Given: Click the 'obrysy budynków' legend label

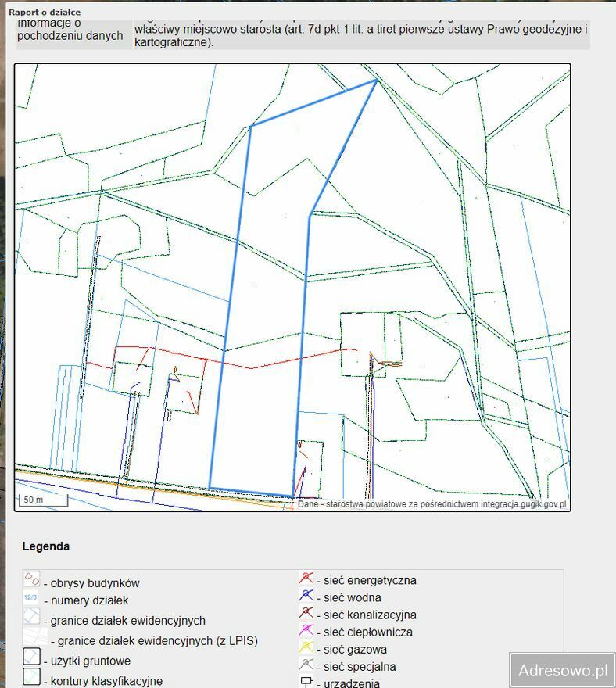Looking at the screenshot, I should tap(95, 583).
